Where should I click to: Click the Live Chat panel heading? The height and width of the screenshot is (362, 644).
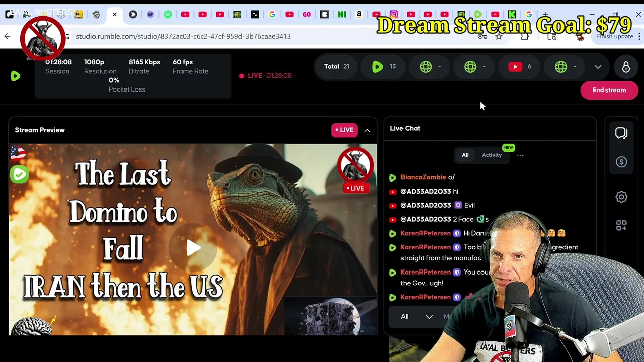click(x=405, y=128)
